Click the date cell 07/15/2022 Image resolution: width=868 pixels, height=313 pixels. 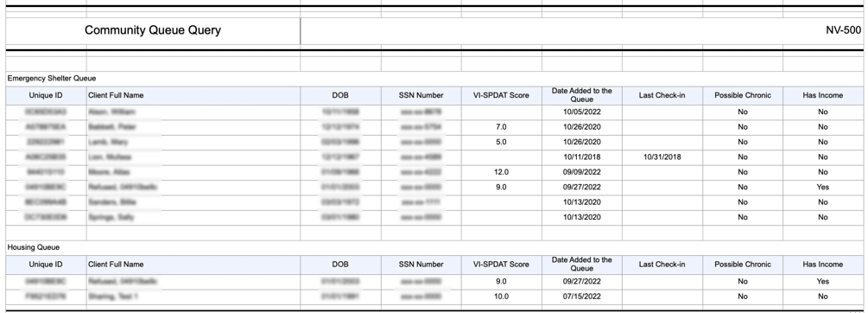pyautogui.click(x=582, y=297)
